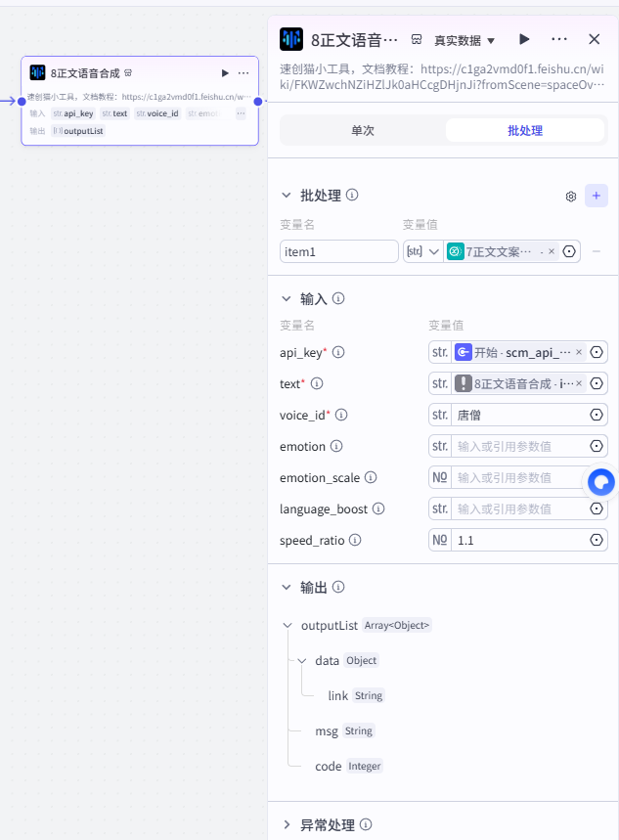619x840 pixels.
Task: Click the robot icon beside the panel title
Action: pos(417,40)
